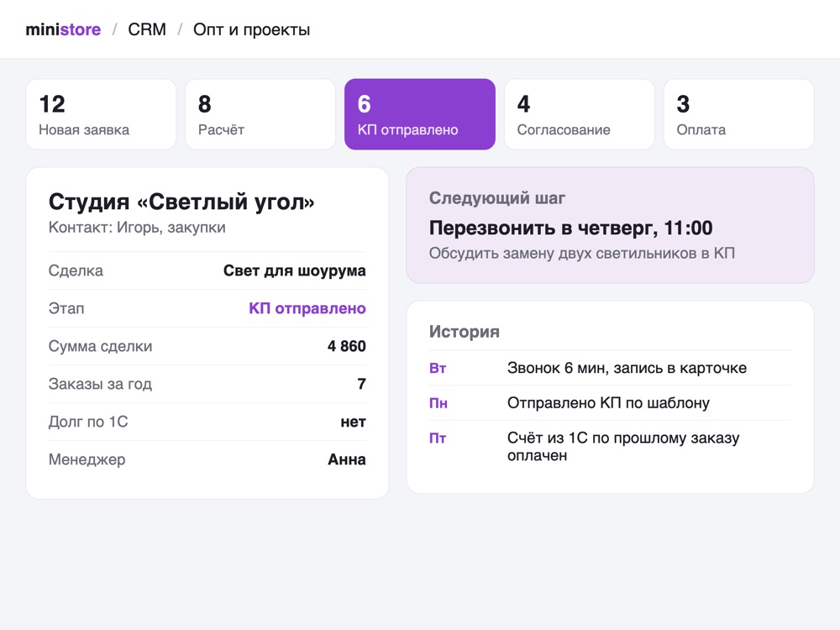Open history entry 'Отправлено КП по шаблону'
840x630 pixels.
point(608,403)
